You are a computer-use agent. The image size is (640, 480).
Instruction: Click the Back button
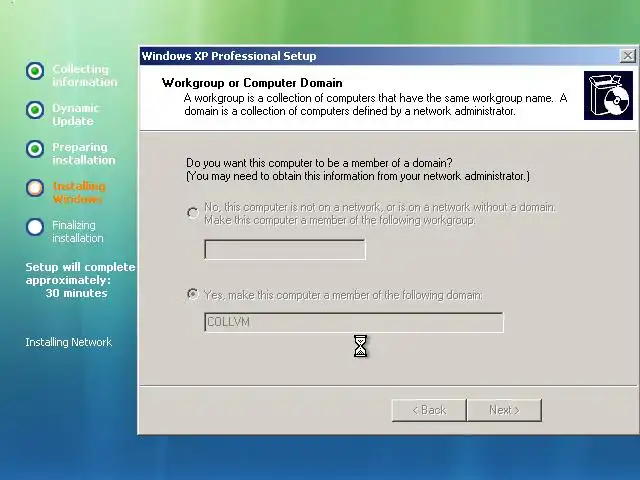[x=429, y=410]
